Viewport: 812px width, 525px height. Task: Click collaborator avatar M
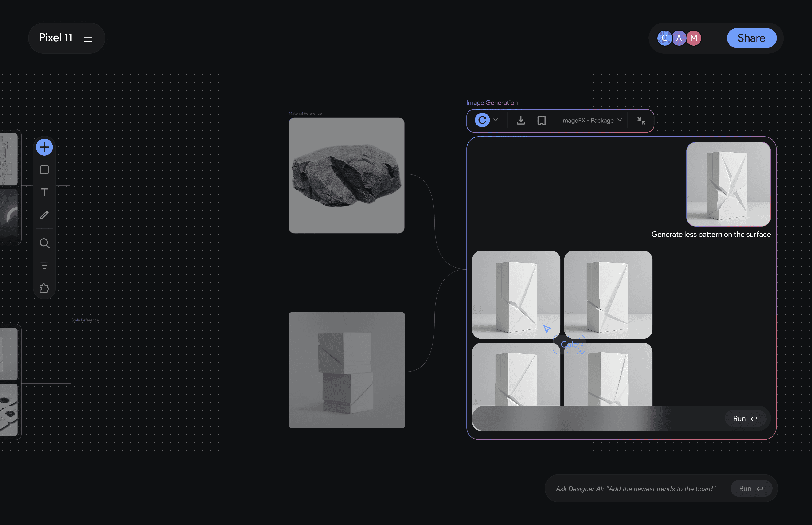point(694,38)
